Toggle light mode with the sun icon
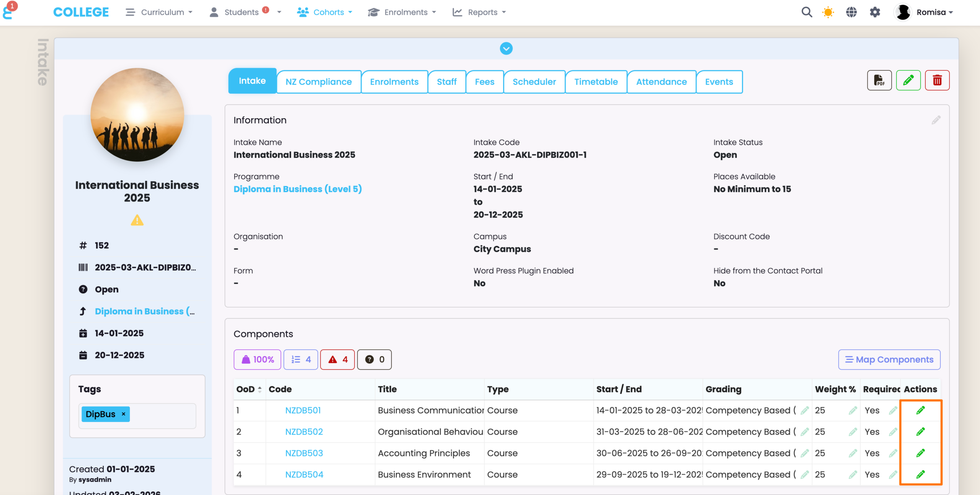980x495 pixels. coord(828,12)
